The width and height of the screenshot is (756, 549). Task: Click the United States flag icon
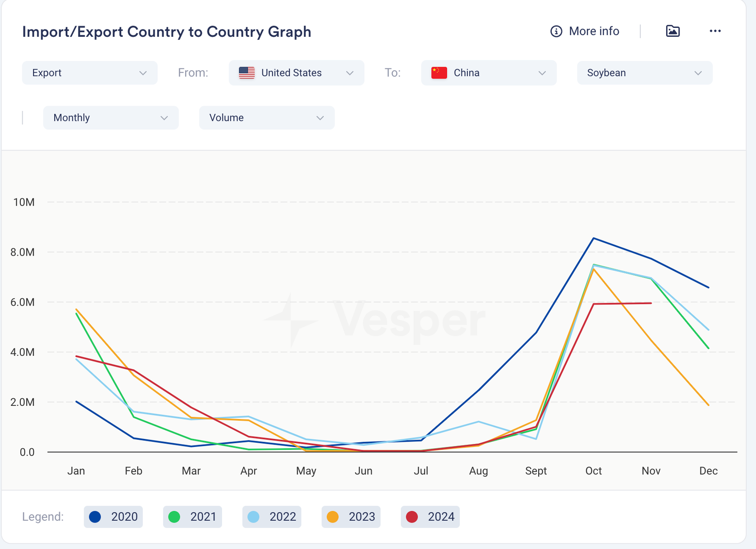click(x=247, y=73)
